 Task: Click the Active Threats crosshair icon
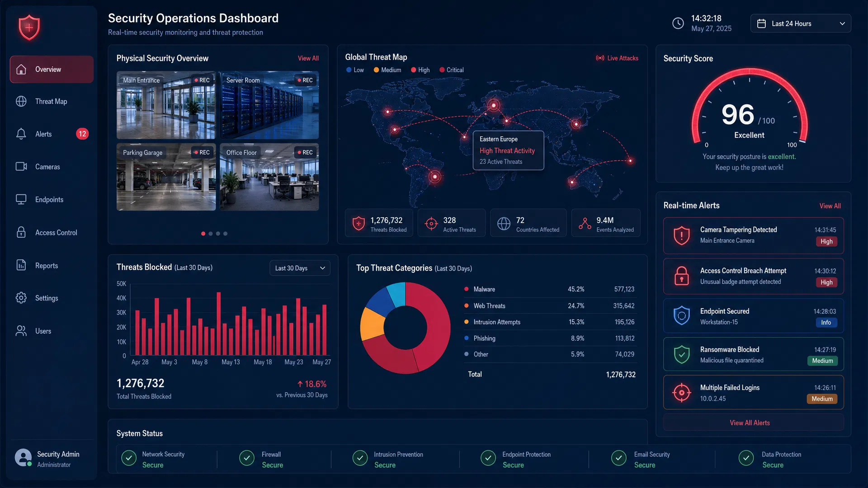431,223
